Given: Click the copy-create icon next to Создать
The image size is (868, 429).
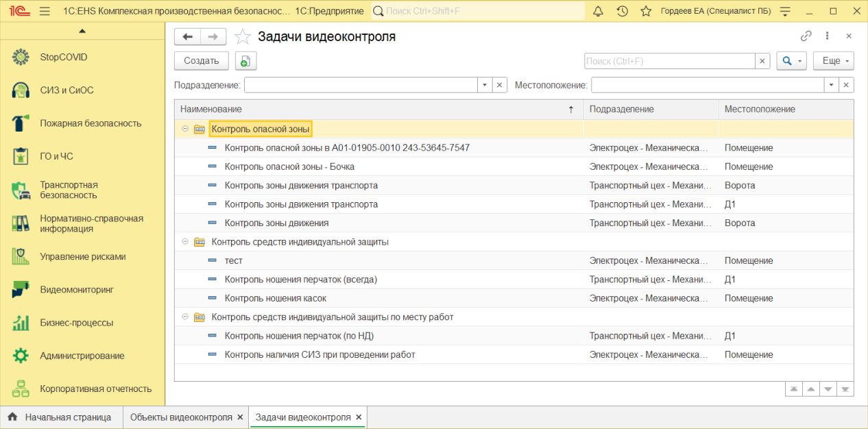Looking at the screenshot, I should click(245, 61).
